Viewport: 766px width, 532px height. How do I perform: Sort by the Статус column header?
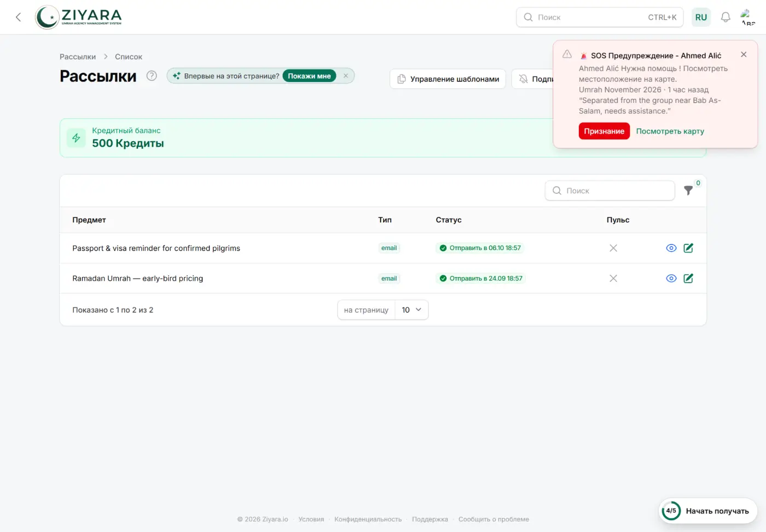coord(449,220)
